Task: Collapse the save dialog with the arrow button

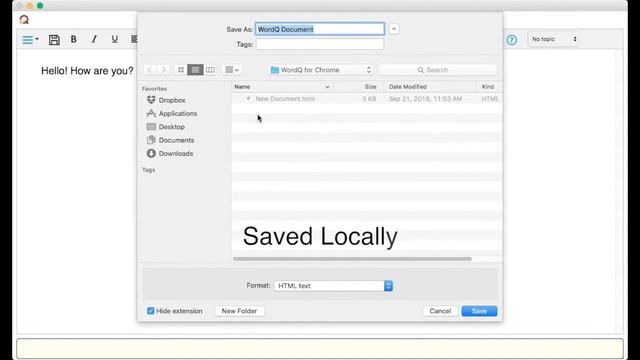Action: click(394, 29)
